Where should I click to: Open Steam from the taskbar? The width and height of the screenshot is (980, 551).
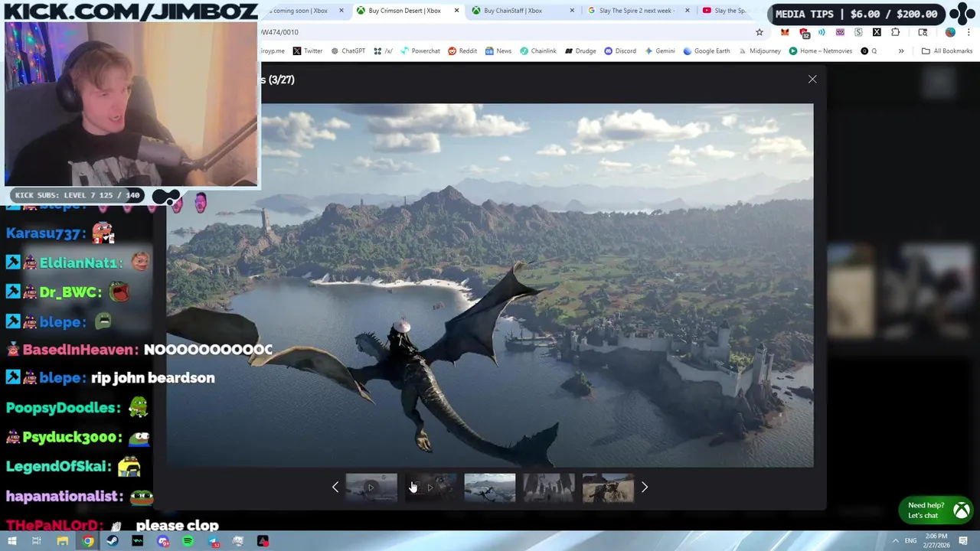[x=113, y=542]
